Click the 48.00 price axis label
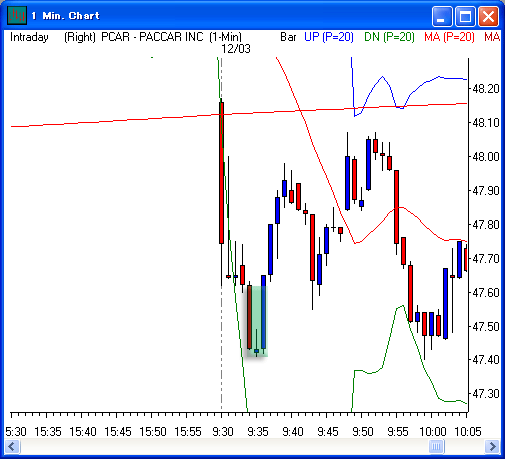This screenshot has height=459, width=505. [x=486, y=157]
